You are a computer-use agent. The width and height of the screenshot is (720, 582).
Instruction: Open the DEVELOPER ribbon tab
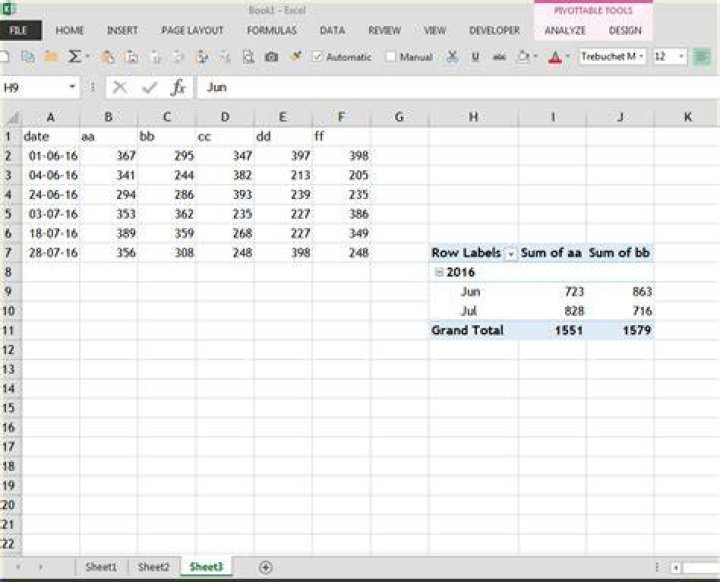coord(494,30)
